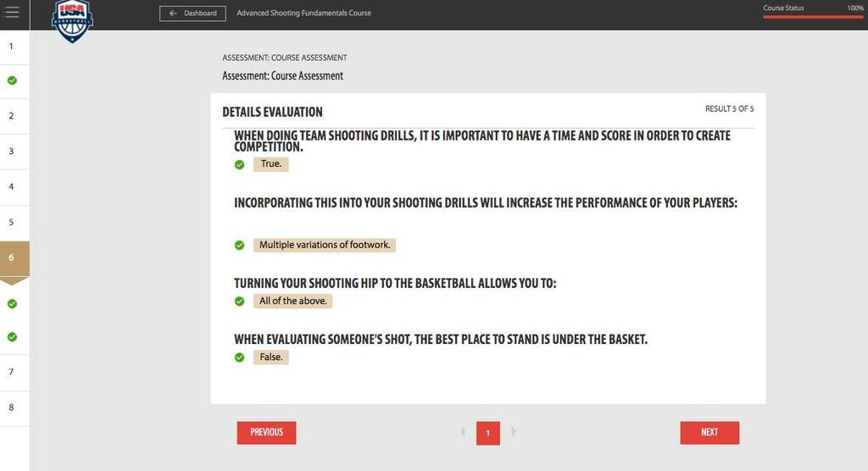Click the Course Status progress bar
The width and height of the screenshot is (868, 471).
click(x=813, y=16)
